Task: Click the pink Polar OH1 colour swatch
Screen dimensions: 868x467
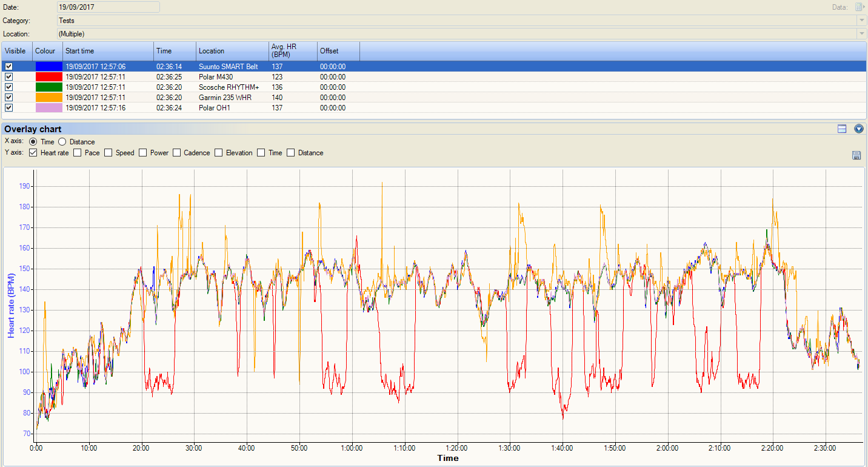Action: coord(48,108)
